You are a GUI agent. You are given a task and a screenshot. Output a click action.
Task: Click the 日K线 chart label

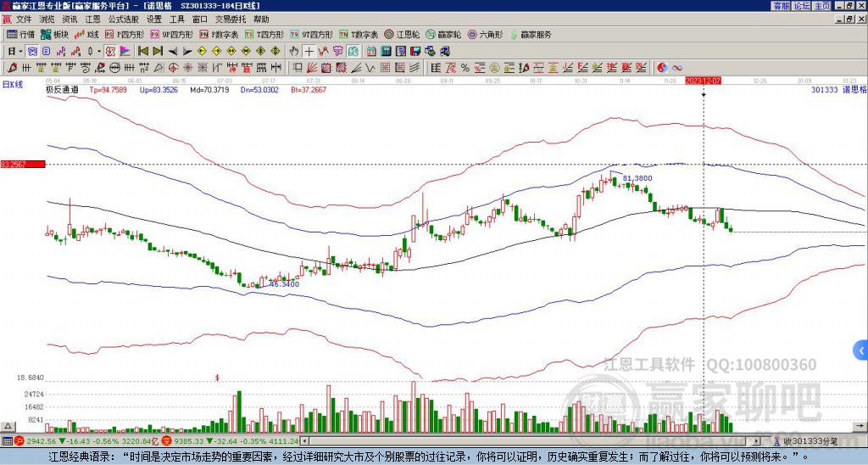(x=13, y=85)
